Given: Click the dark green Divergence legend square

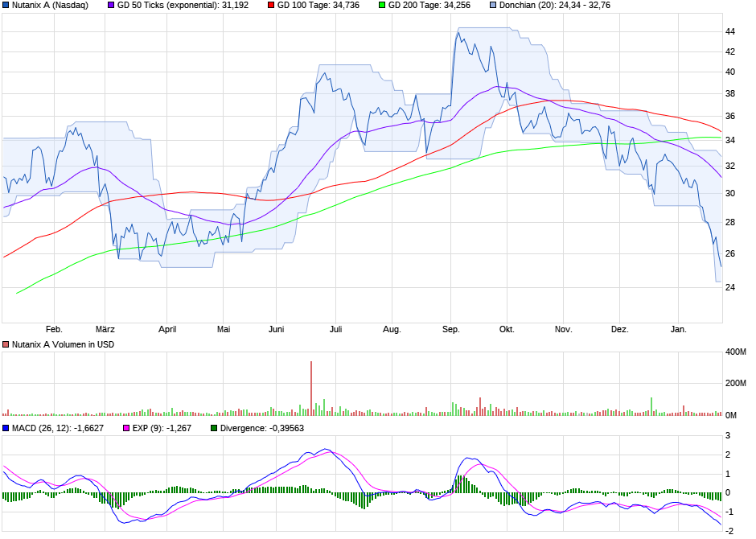Looking at the screenshot, I should coord(214,428).
